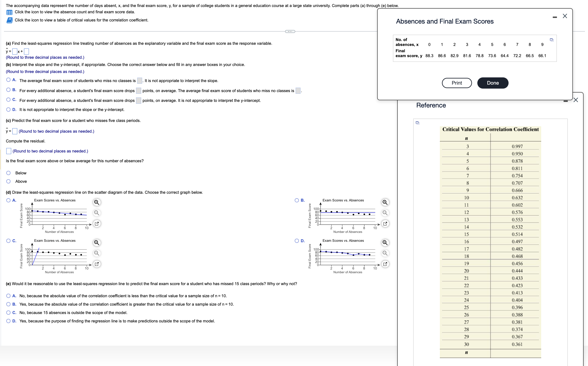This screenshot has width=588, height=366.
Task: Select answer choice B about slope interpretation
Action: click(x=8, y=90)
